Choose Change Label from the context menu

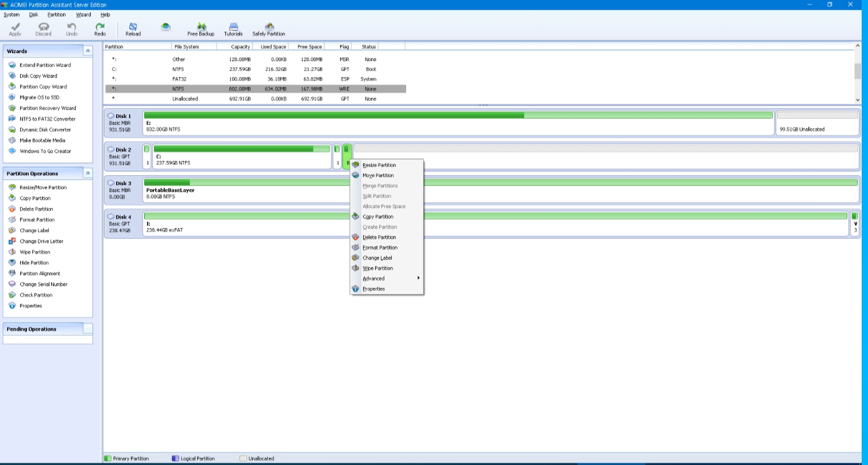[387, 258]
